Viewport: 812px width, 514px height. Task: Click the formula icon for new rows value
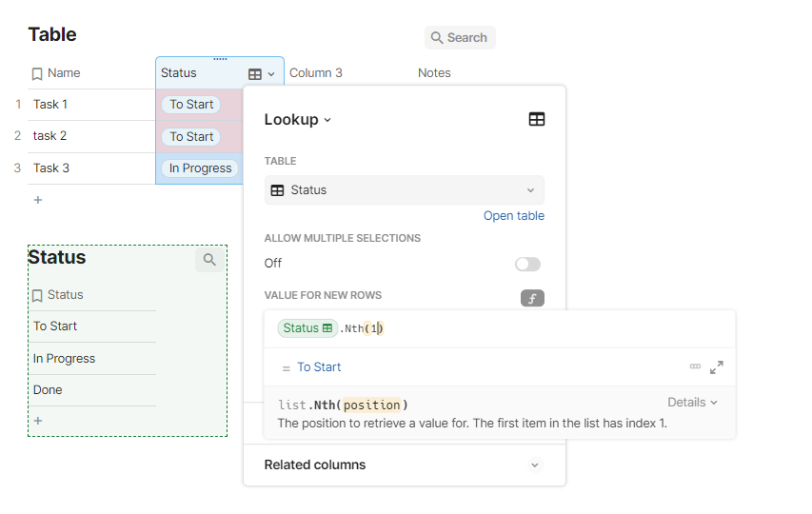pyautogui.click(x=532, y=298)
